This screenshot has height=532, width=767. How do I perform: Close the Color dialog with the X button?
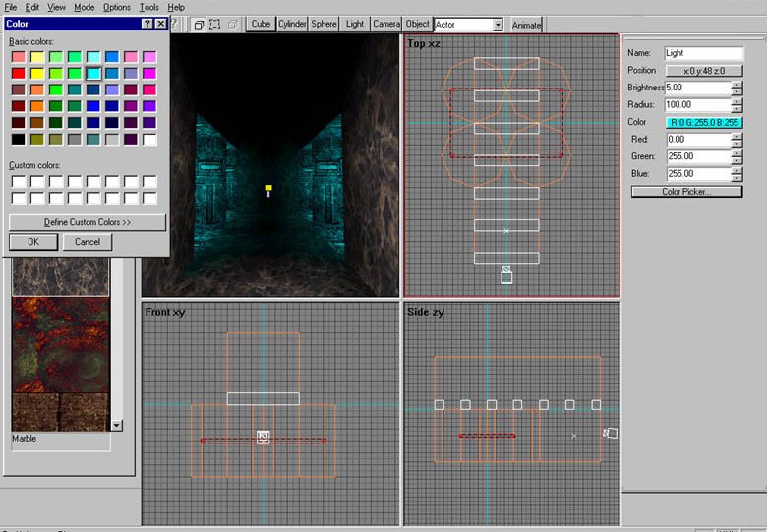click(x=160, y=24)
